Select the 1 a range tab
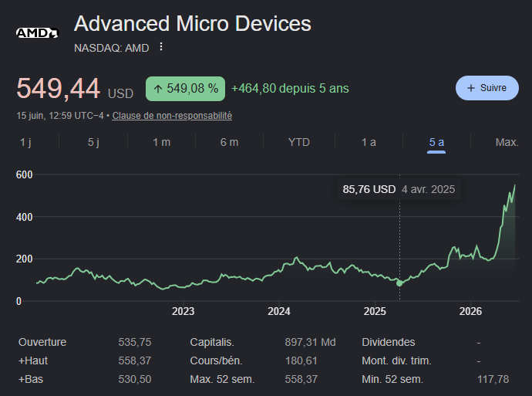Screen dimensions: 532x396 coord(369,142)
